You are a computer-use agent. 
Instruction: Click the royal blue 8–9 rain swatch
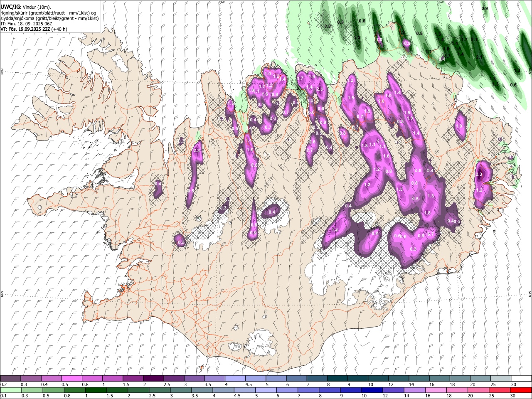(x=330, y=390)
